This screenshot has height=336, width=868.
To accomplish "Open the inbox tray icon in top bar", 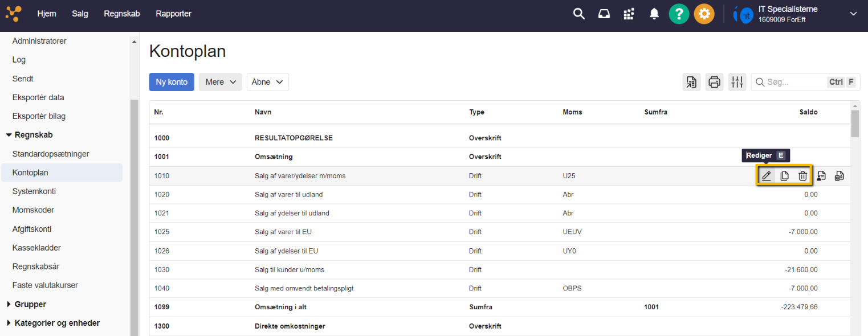I will [604, 14].
